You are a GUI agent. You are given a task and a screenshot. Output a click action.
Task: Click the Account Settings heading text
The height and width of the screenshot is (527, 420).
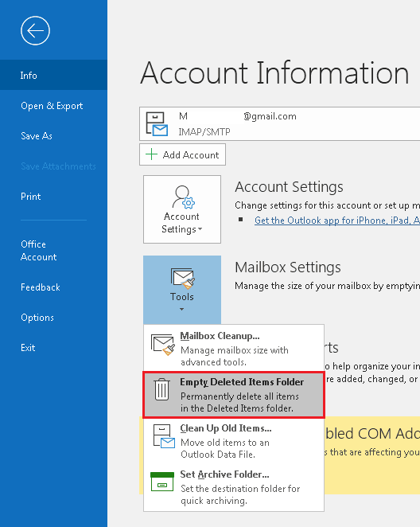coord(289,187)
